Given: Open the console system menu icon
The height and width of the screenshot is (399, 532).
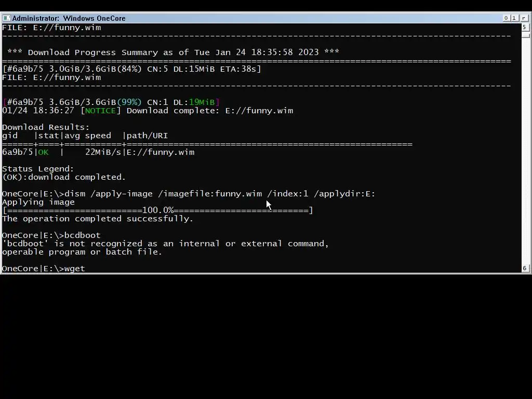Looking at the screenshot, I should click(x=6, y=18).
